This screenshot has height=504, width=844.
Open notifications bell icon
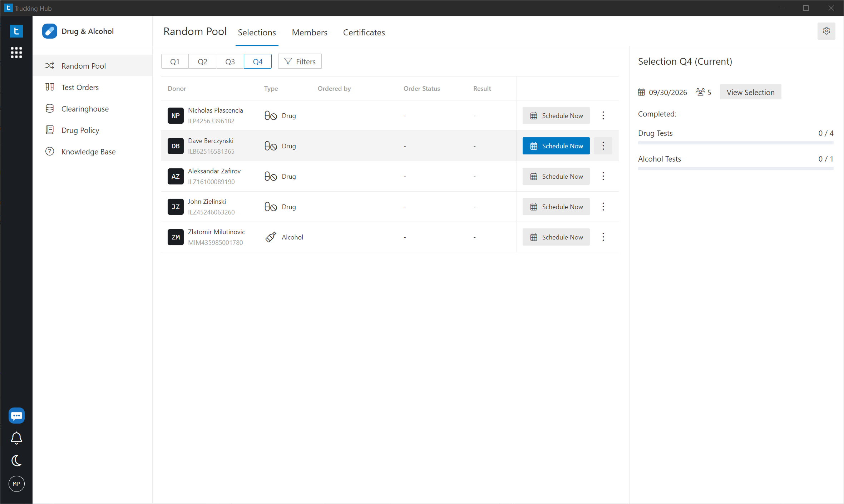(x=16, y=438)
